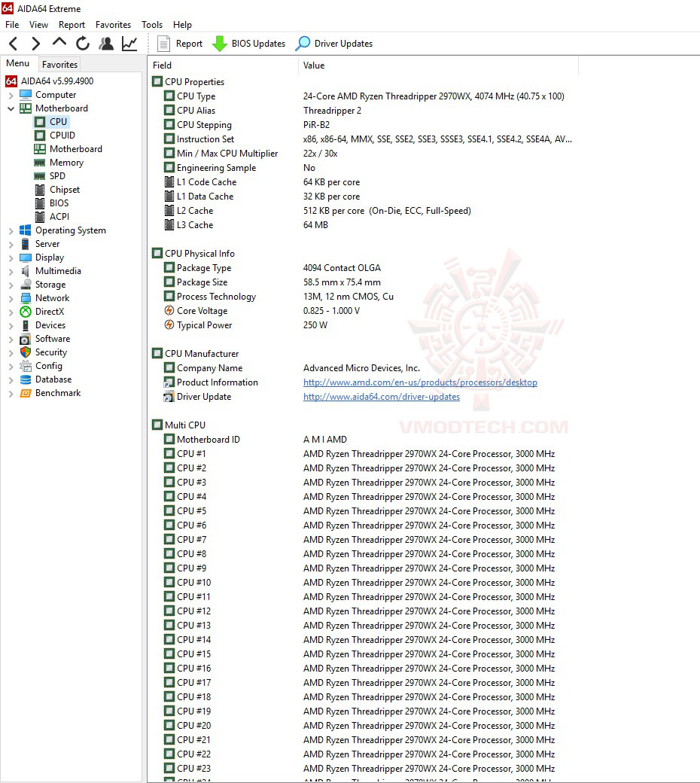Click the Refresh icon in toolbar
Image resolution: width=700 pixels, height=783 pixels.
(x=83, y=44)
